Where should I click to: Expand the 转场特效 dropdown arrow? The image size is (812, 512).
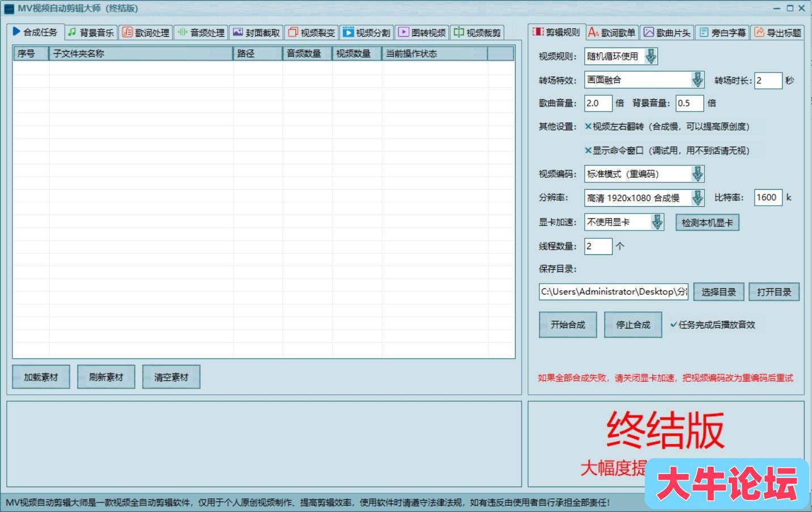[698, 80]
